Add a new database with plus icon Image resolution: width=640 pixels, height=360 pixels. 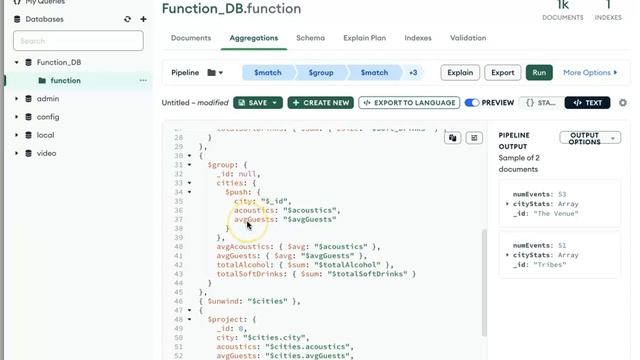pyautogui.click(x=143, y=19)
